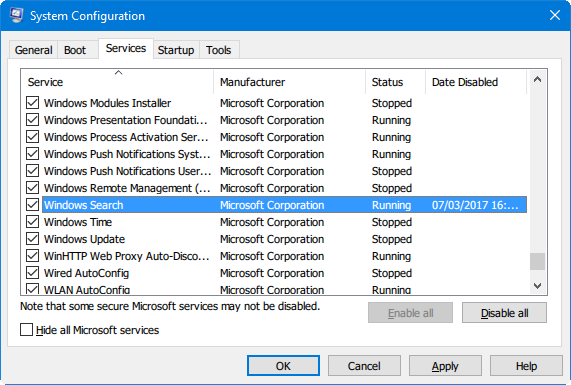Close the System Configuration window
Image resolution: width=571 pixels, height=385 pixels.
click(555, 15)
